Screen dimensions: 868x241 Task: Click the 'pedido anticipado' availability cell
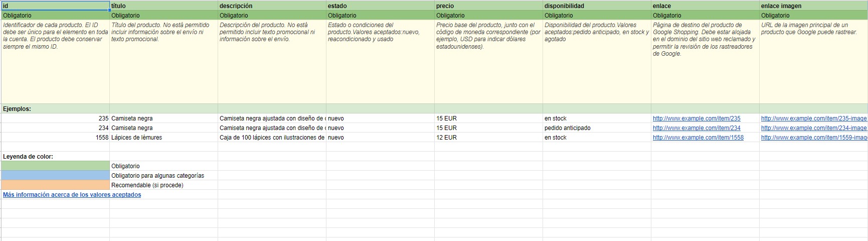(597, 128)
